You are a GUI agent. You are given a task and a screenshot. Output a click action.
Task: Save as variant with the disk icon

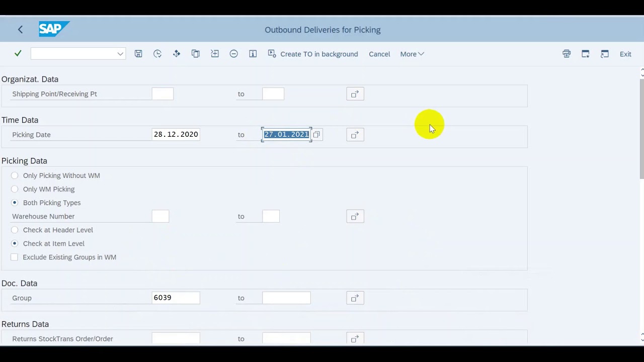(x=138, y=54)
